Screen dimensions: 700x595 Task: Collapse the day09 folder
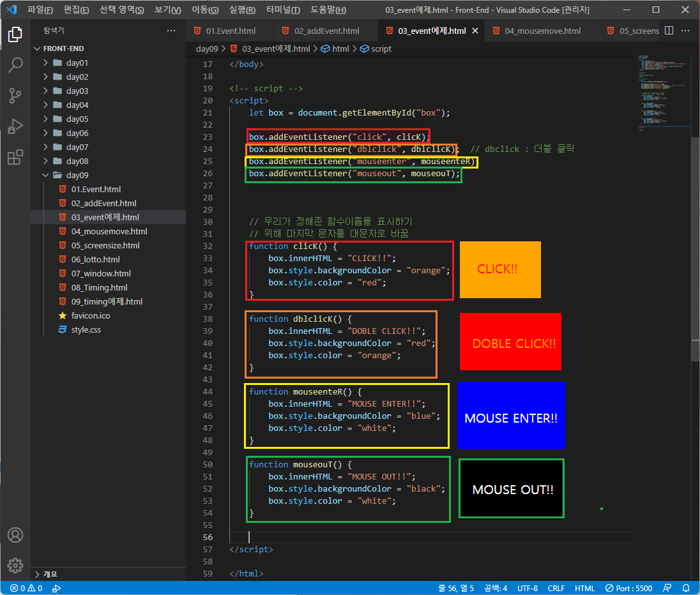(x=45, y=175)
